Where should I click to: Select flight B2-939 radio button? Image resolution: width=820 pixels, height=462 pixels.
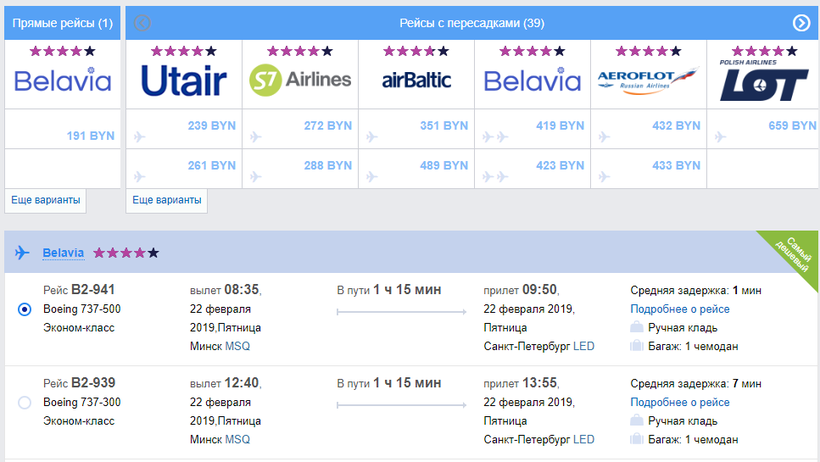coord(25,403)
